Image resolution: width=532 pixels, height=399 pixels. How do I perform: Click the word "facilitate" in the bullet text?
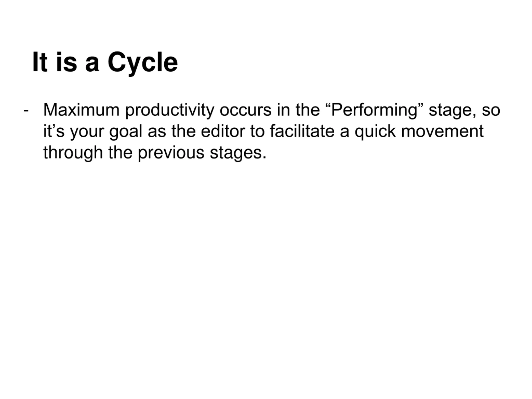click(302, 131)
